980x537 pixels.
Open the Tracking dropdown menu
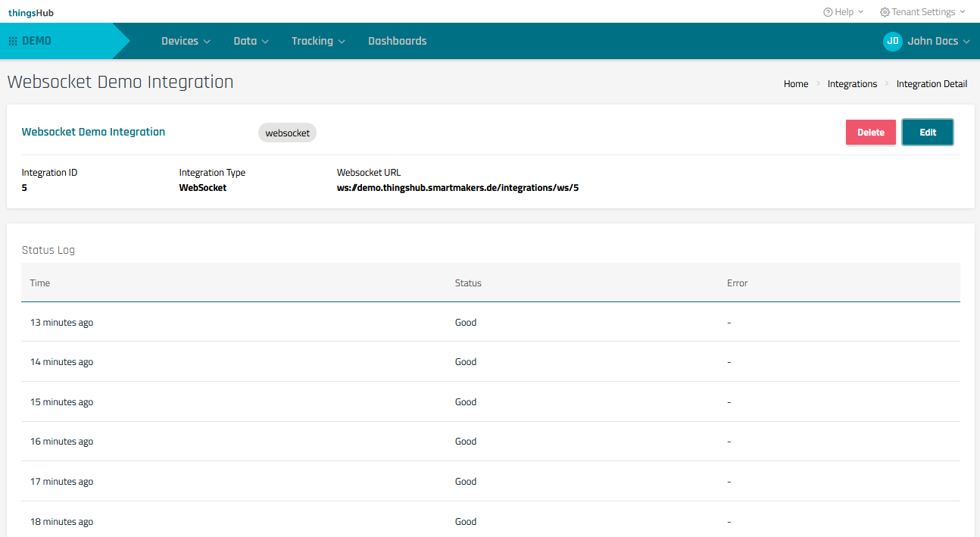pyautogui.click(x=318, y=41)
